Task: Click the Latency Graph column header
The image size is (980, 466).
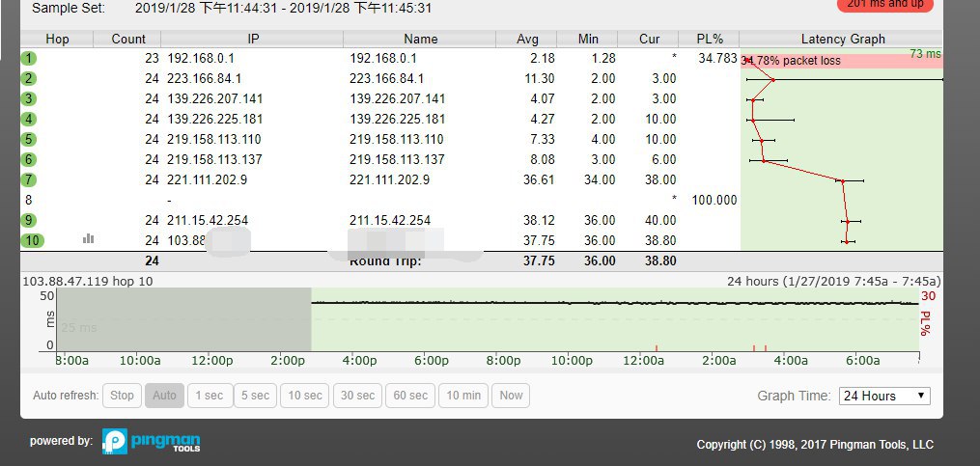Action: point(842,40)
